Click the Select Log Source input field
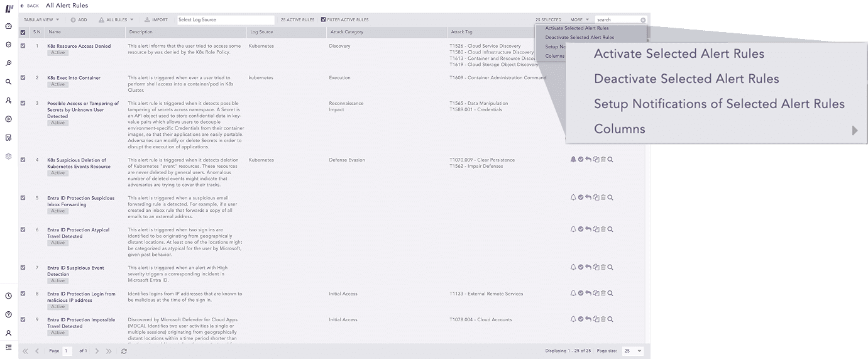 coord(226,19)
